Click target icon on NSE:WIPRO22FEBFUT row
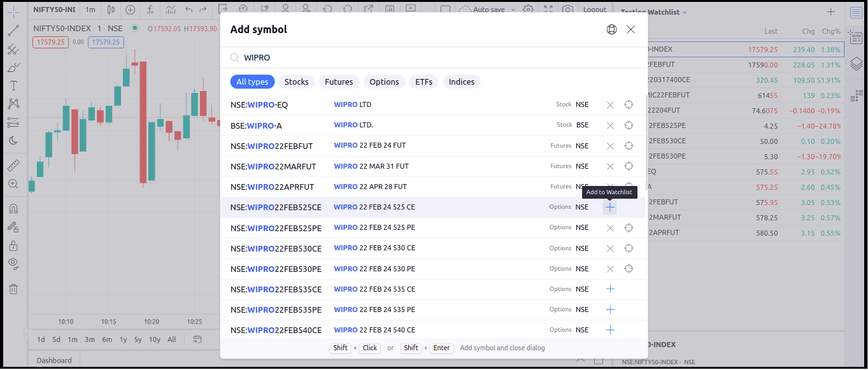 pyautogui.click(x=629, y=146)
